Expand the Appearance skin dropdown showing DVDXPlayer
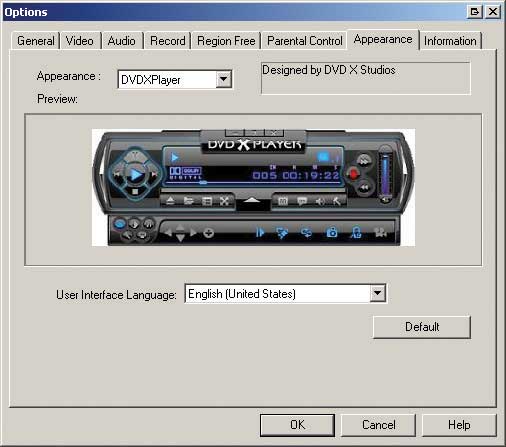This screenshot has width=506, height=447. pyautogui.click(x=224, y=79)
